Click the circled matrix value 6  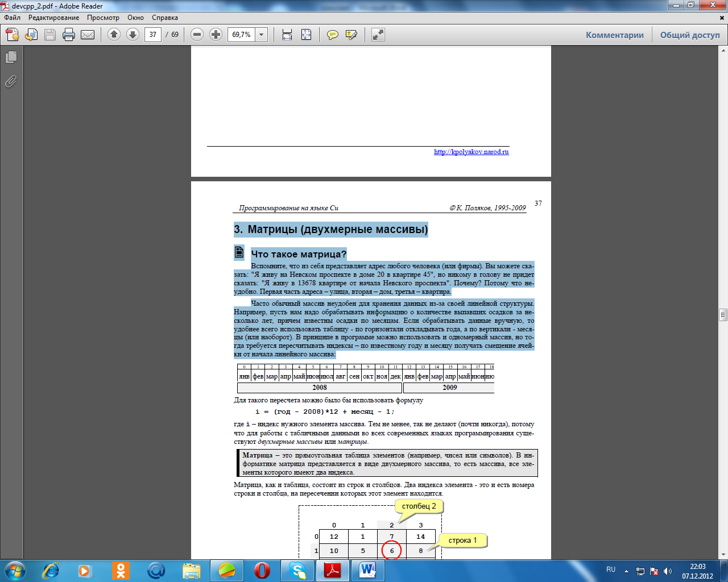point(392,551)
